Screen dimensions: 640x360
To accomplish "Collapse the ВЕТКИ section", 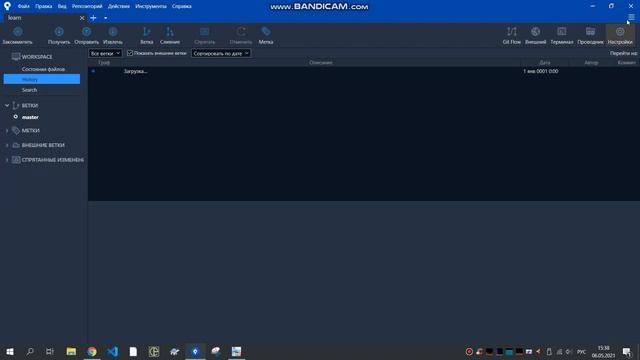I will [7, 105].
